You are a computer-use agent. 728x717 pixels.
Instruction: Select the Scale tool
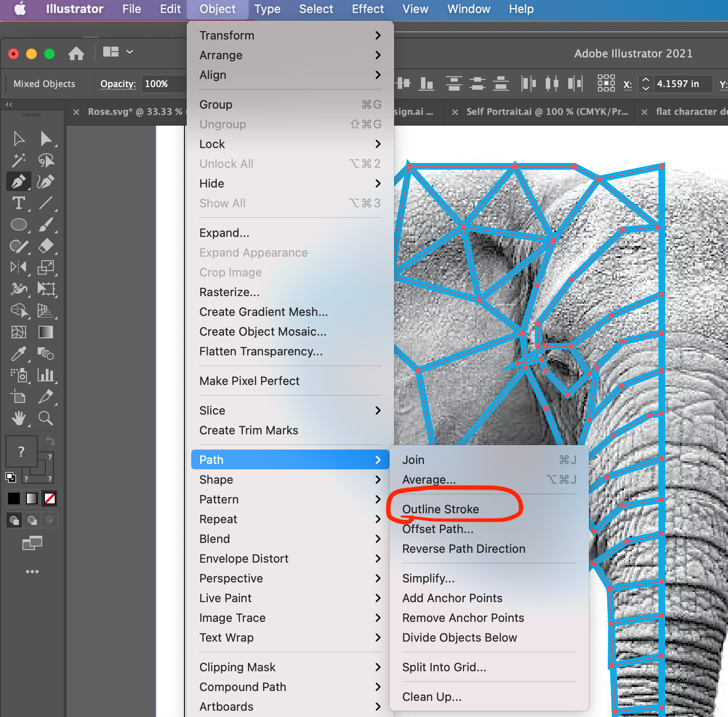click(x=46, y=267)
